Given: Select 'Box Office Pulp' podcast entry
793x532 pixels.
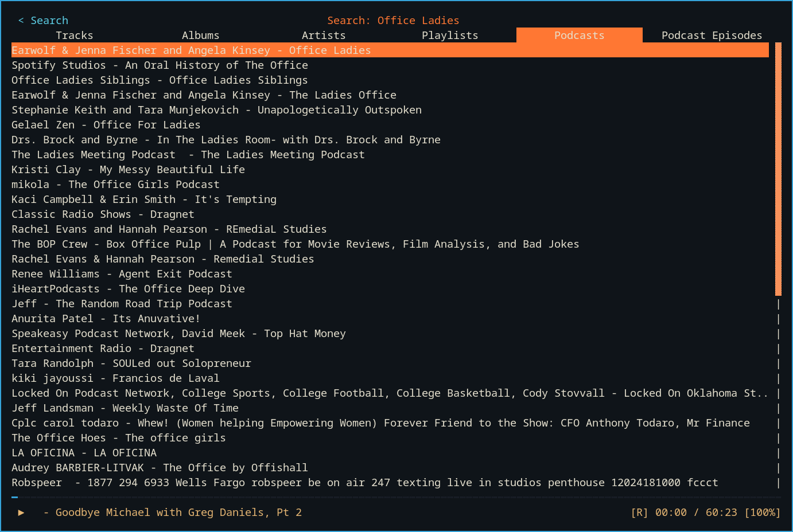Looking at the screenshot, I should (x=296, y=244).
